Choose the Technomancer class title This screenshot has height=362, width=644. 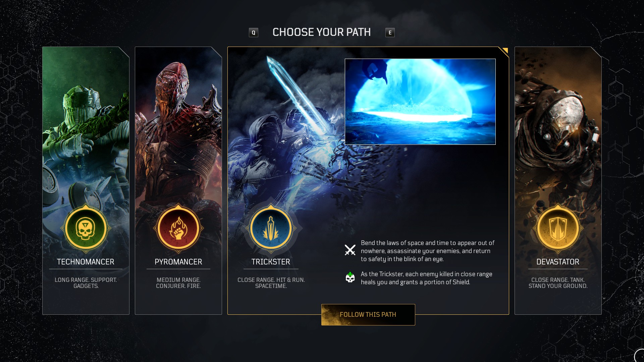[86, 262]
